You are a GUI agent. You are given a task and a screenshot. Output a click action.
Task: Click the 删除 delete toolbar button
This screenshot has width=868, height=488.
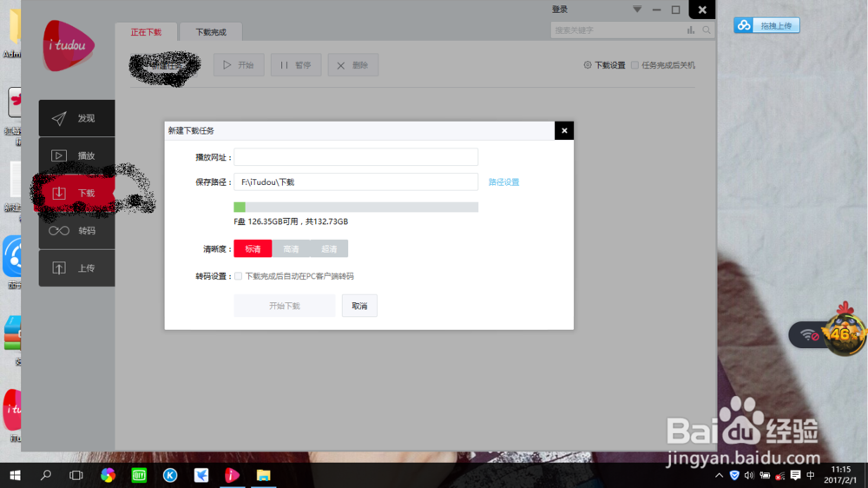(x=352, y=65)
